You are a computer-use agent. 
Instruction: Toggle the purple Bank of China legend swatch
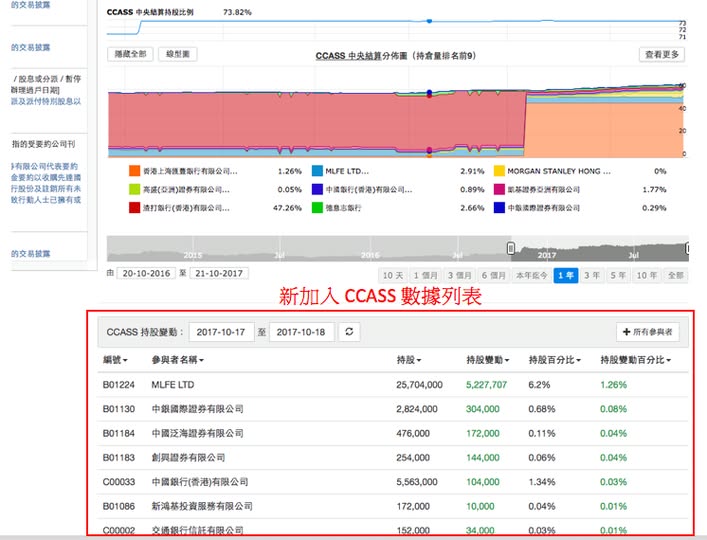tap(317, 189)
